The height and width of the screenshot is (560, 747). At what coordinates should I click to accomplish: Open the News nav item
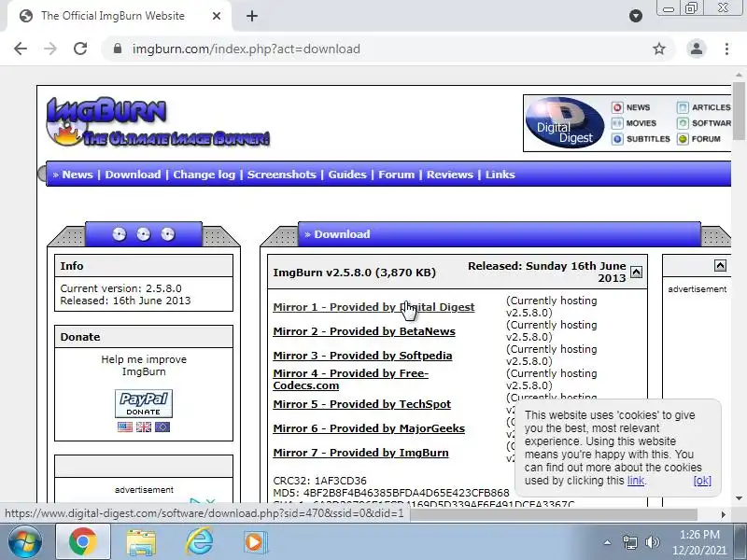click(78, 175)
